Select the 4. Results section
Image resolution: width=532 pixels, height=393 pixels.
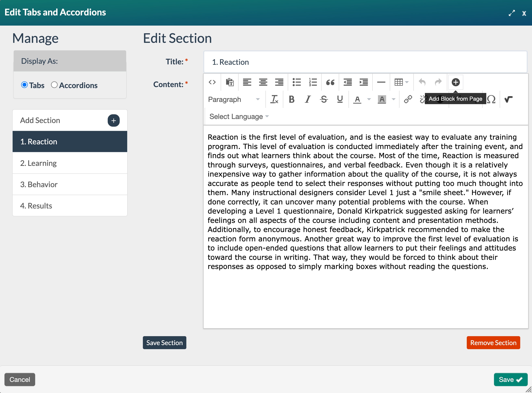click(70, 206)
